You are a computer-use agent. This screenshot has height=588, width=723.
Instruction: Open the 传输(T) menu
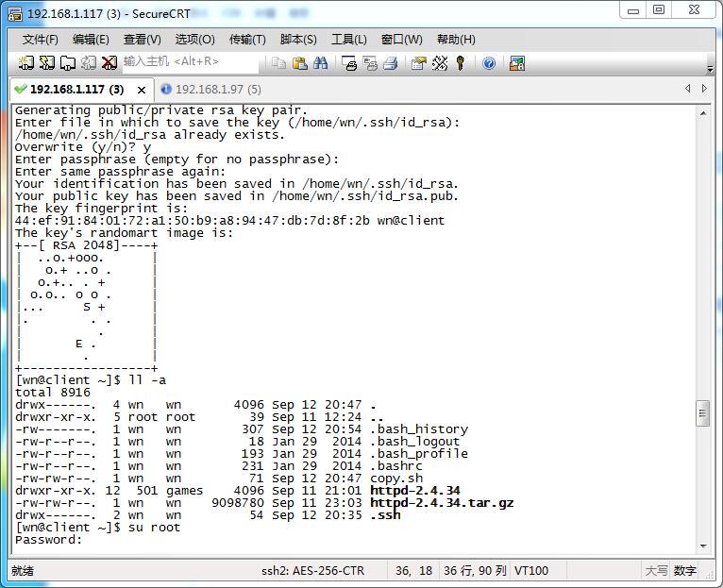(247, 40)
